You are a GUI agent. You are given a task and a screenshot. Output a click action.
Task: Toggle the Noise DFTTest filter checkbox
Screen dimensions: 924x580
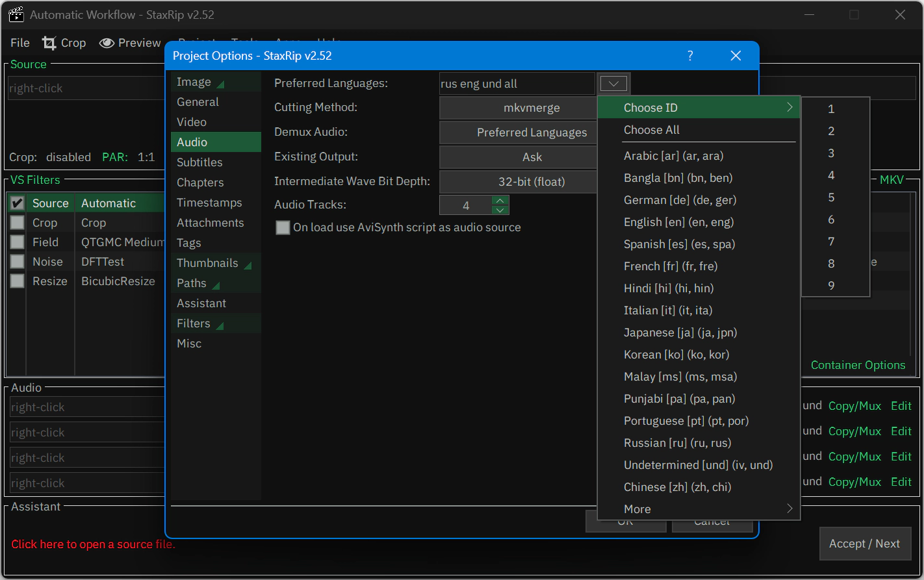(18, 262)
